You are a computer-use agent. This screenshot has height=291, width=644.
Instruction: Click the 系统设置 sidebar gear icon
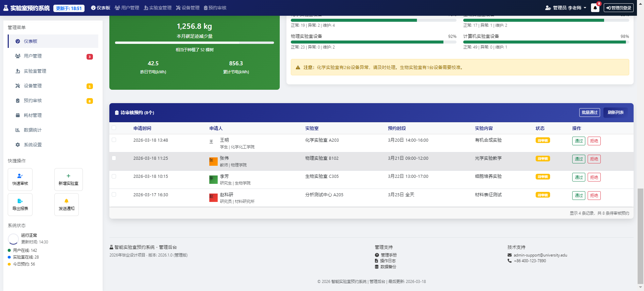point(18,145)
